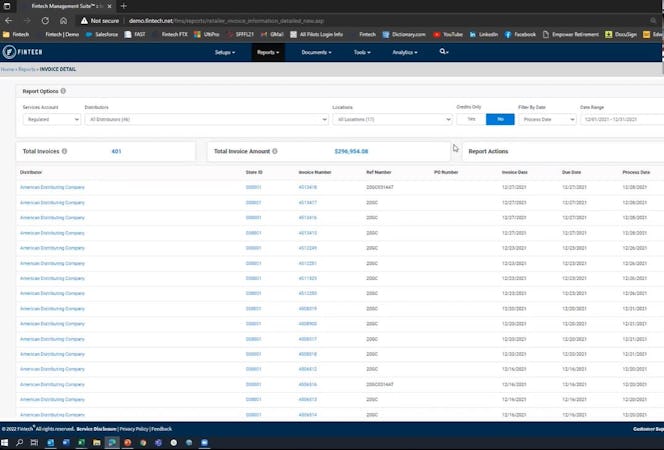The height and width of the screenshot is (450, 664).
Task: Click the Distributor column header
Action: pyautogui.click(x=31, y=172)
